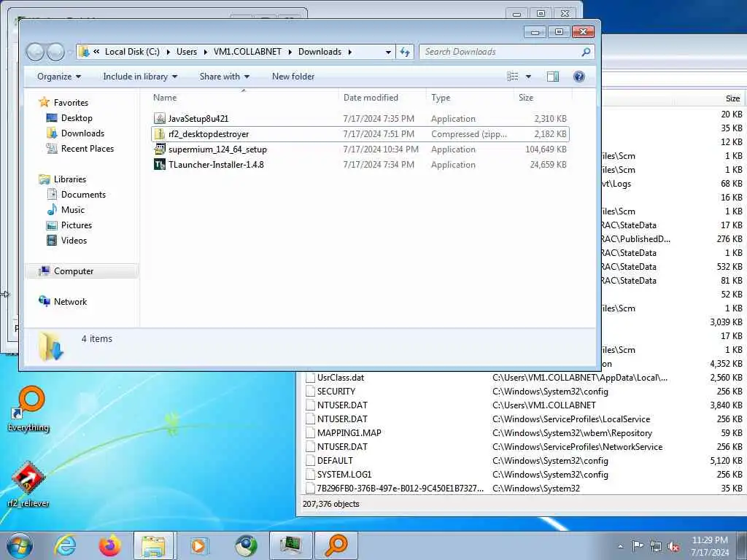Click Users breadcrumb segment
The height and width of the screenshot is (560, 747).
pyautogui.click(x=187, y=52)
